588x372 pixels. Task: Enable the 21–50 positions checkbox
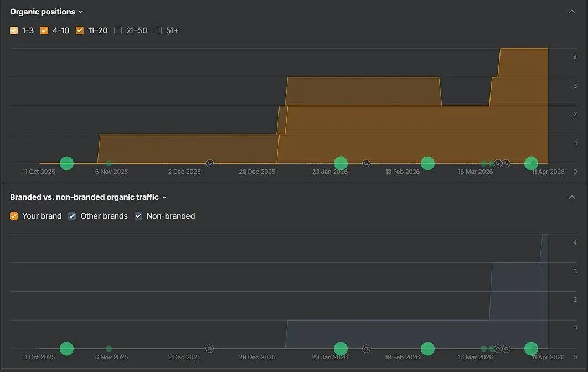[x=118, y=30]
